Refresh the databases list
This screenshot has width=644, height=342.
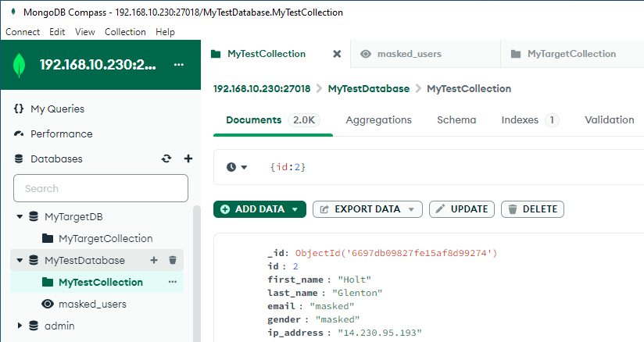tap(166, 159)
